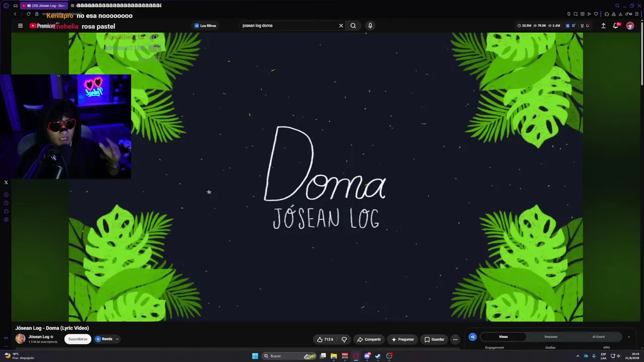
Task: Open the account avatar menu
Action: (x=630, y=26)
